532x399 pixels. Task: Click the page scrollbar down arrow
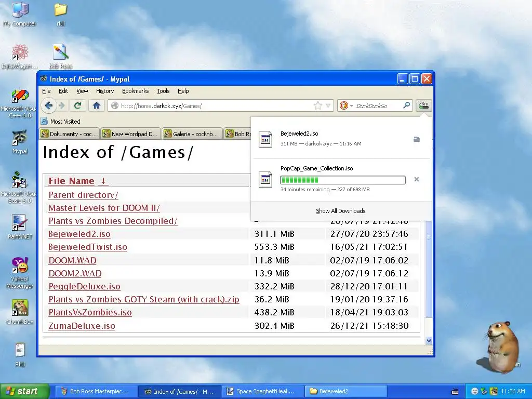(429, 341)
